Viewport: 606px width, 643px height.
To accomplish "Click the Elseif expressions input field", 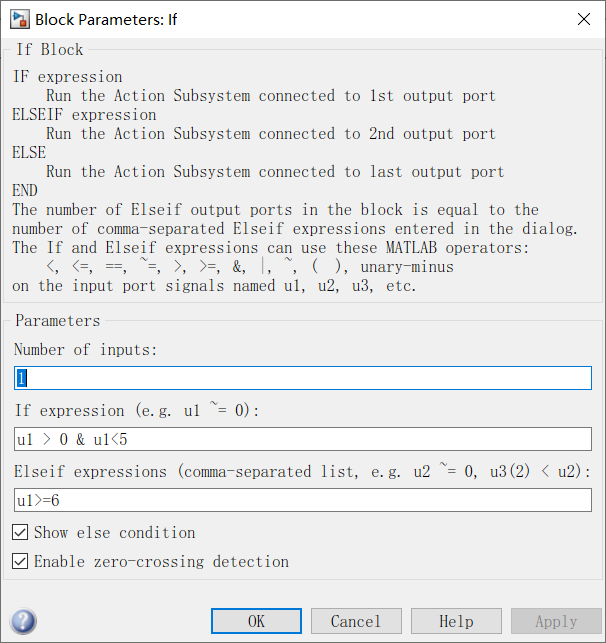I will [x=302, y=500].
